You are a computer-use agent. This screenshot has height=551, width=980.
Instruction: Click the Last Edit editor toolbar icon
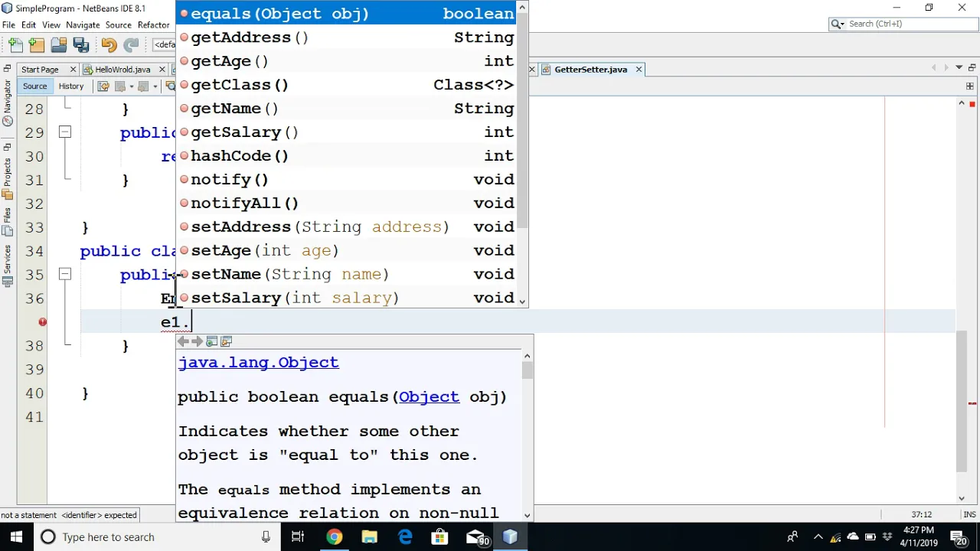pyautogui.click(x=103, y=86)
